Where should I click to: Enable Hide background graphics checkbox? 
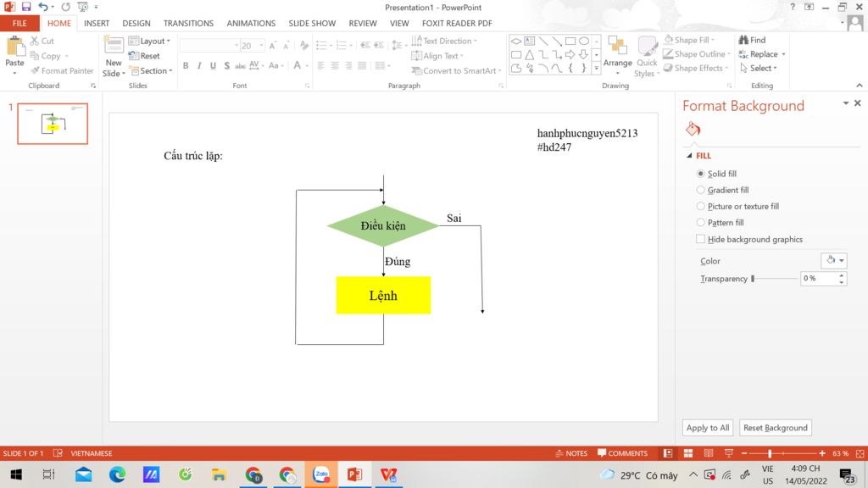point(700,240)
